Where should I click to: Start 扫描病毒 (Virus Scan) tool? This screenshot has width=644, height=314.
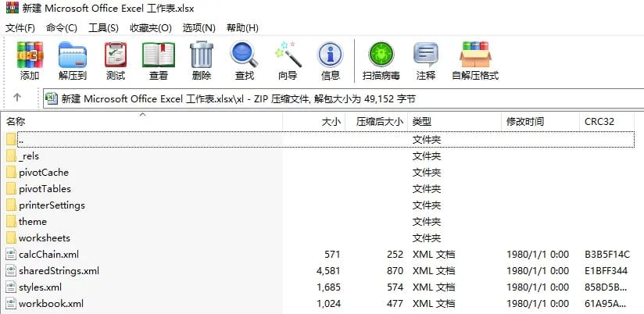coord(381,61)
